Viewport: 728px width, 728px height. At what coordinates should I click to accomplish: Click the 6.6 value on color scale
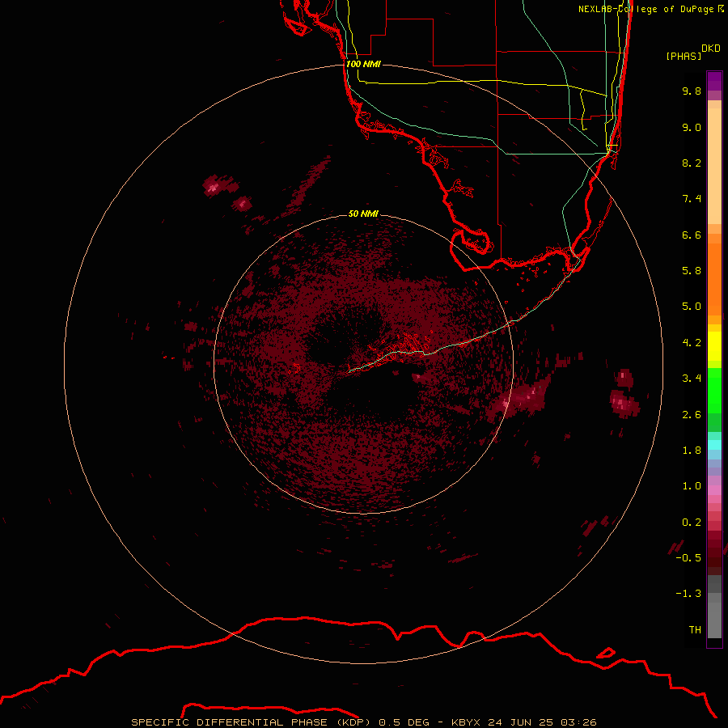pyautogui.click(x=692, y=235)
